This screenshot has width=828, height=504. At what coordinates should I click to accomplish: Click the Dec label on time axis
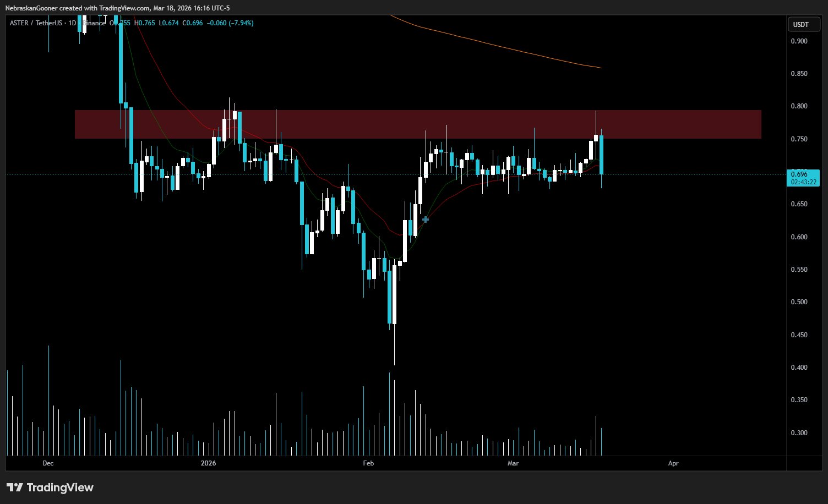48,463
